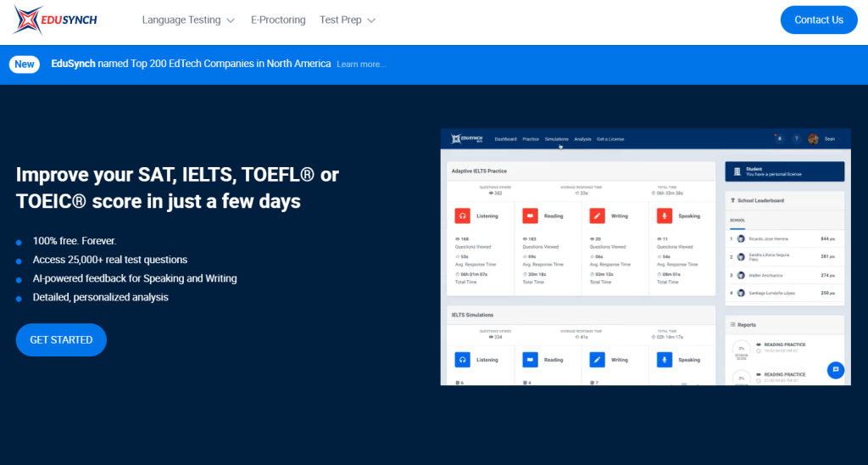This screenshot has width=868, height=465.
Task: Click the EduSynch logo in the site header
Action: (55, 20)
